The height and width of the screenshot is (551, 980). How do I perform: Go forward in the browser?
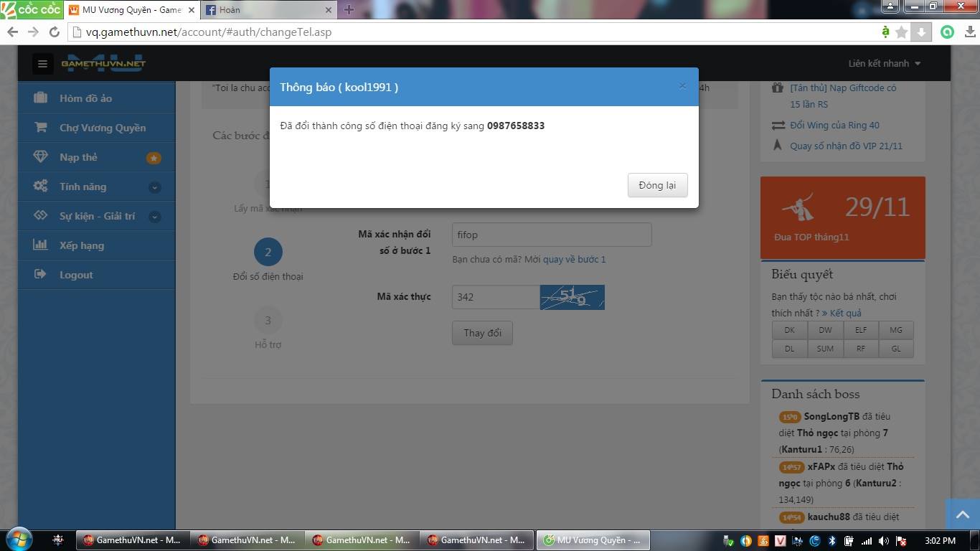(x=33, y=32)
